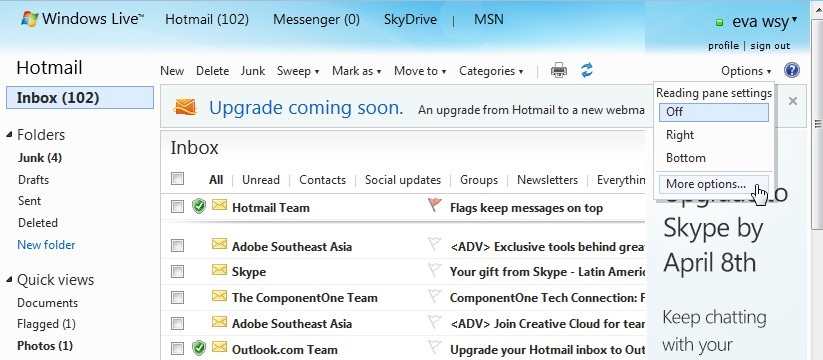The image size is (823, 360).
Task: Unflag the Flags keep messages on top email
Action: click(x=435, y=205)
